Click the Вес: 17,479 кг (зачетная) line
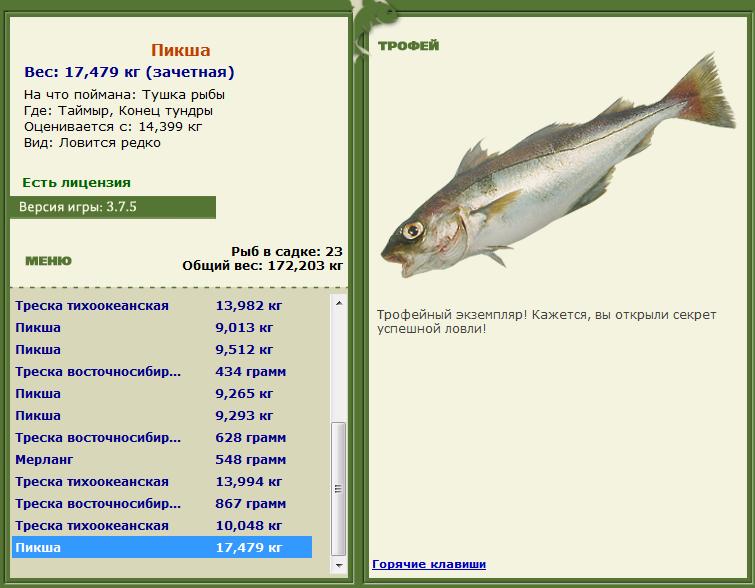Viewport: 755px width, 588px height. coord(129,72)
